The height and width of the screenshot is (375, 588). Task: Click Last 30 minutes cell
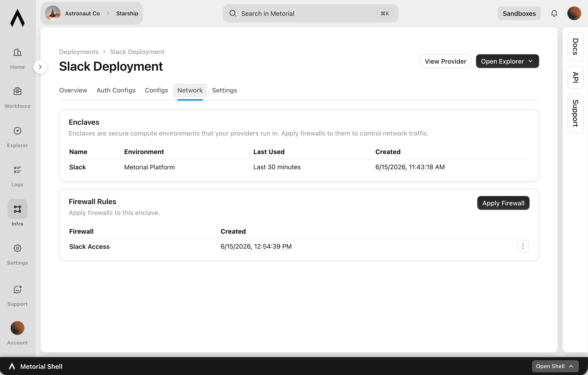click(x=277, y=167)
